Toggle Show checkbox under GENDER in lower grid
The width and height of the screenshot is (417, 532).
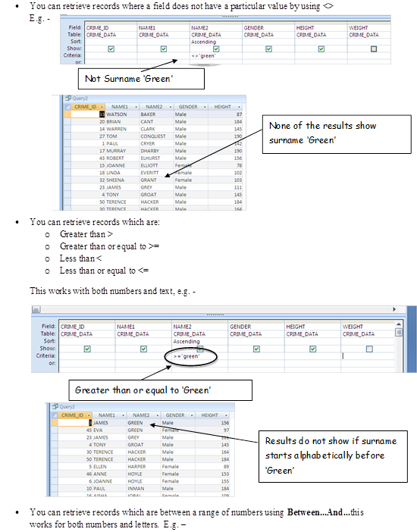[256, 349]
